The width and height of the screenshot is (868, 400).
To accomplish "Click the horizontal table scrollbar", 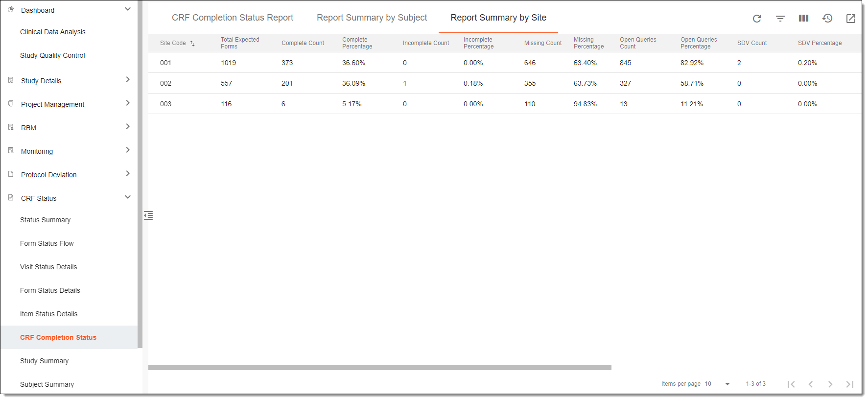I will coord(380,368).
